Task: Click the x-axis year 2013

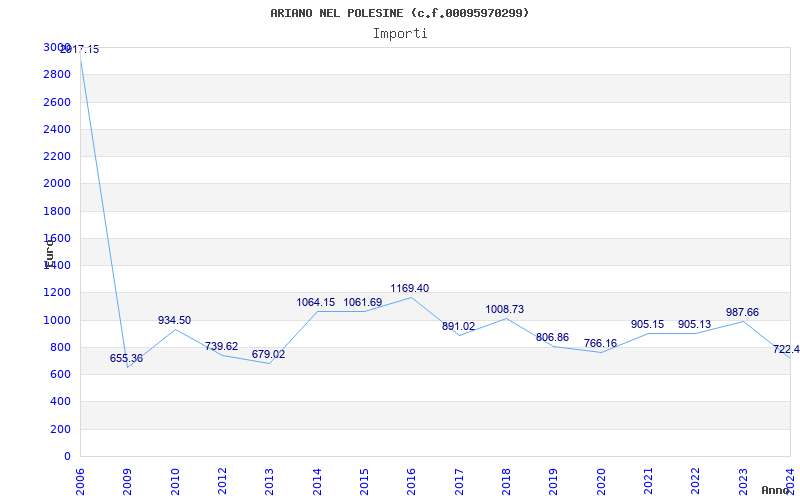Action: (270, 481)
